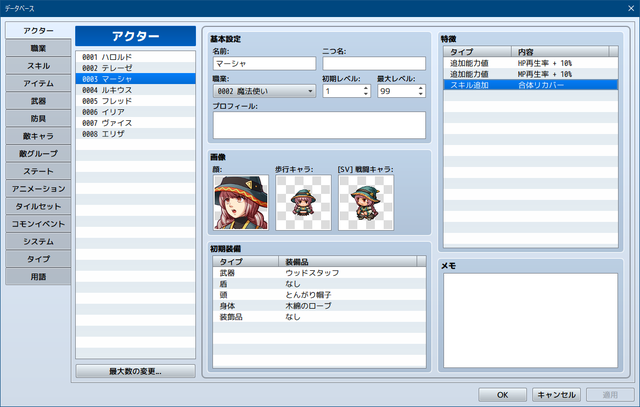Screen dimensions: 640x407
Task: Click the キャンセル button
Action: click(x=556, y=395)
